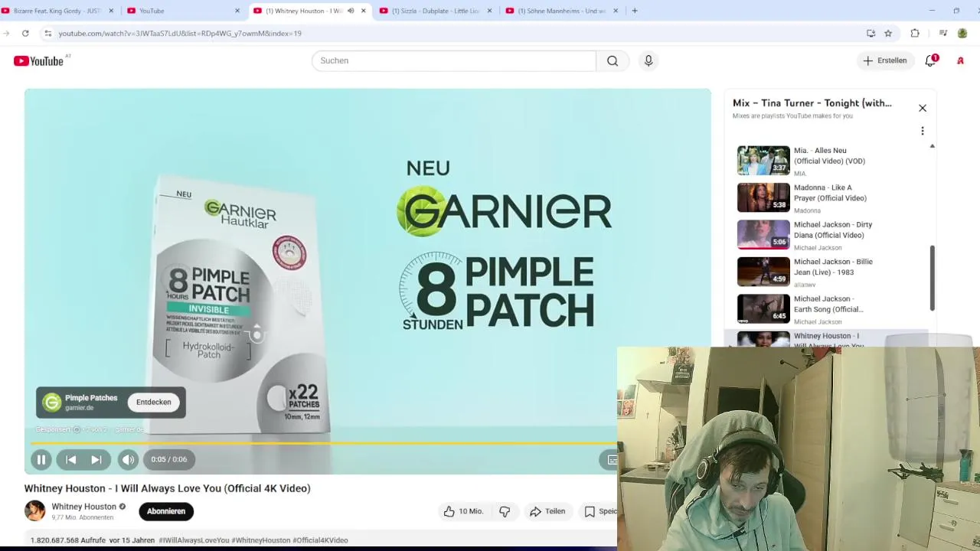Open the Whitney Houston channel name link
This screenshot has height=551, width=980.
click(83, 507)
